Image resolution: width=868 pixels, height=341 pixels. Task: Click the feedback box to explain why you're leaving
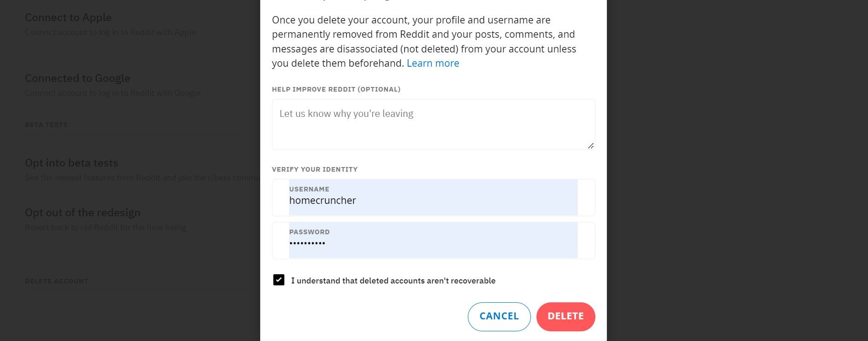click(x=433, y=123)
